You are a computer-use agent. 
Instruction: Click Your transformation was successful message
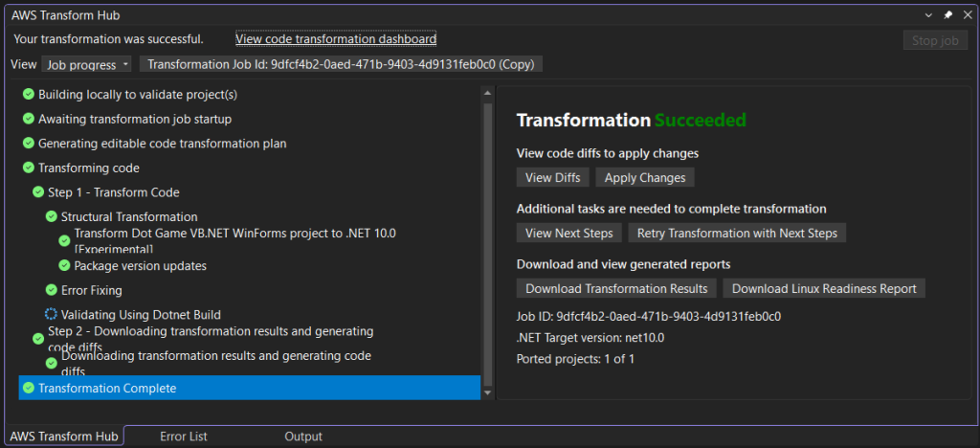[x=109, y=38]
